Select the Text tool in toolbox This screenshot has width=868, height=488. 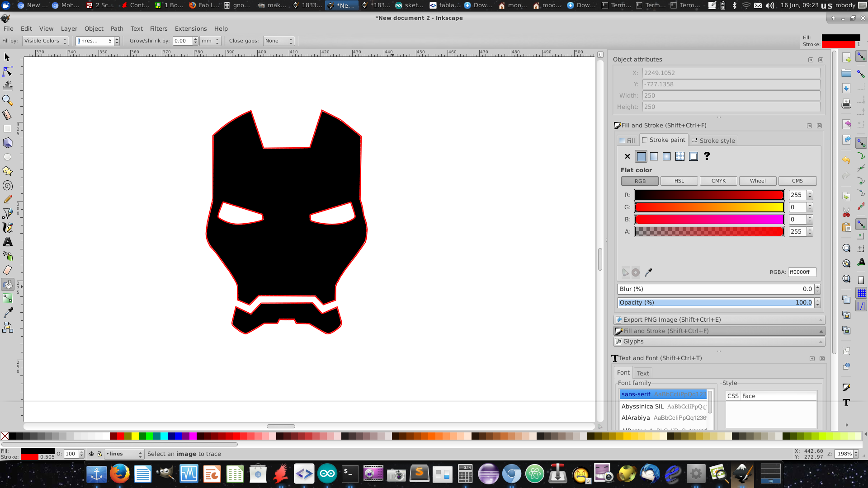[7, 242]
